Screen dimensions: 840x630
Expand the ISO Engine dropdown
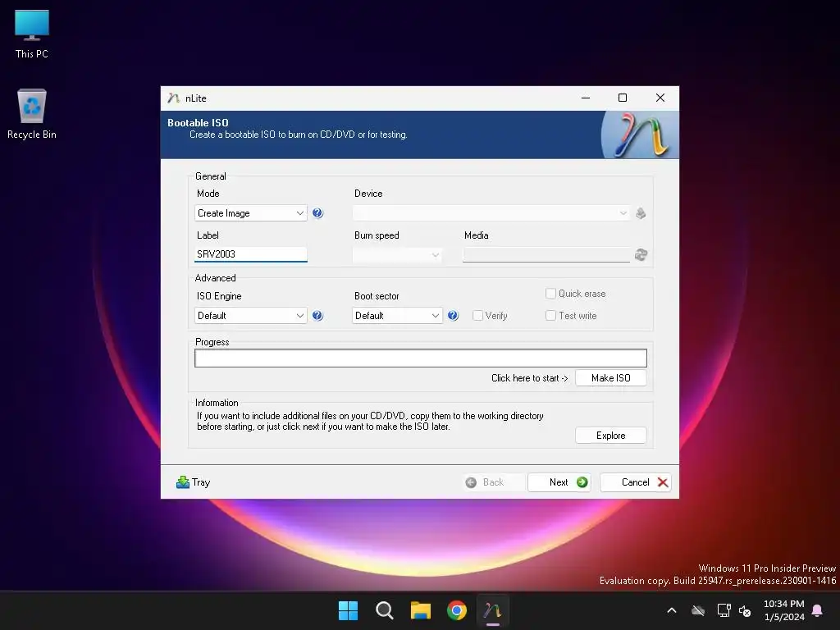250,316
